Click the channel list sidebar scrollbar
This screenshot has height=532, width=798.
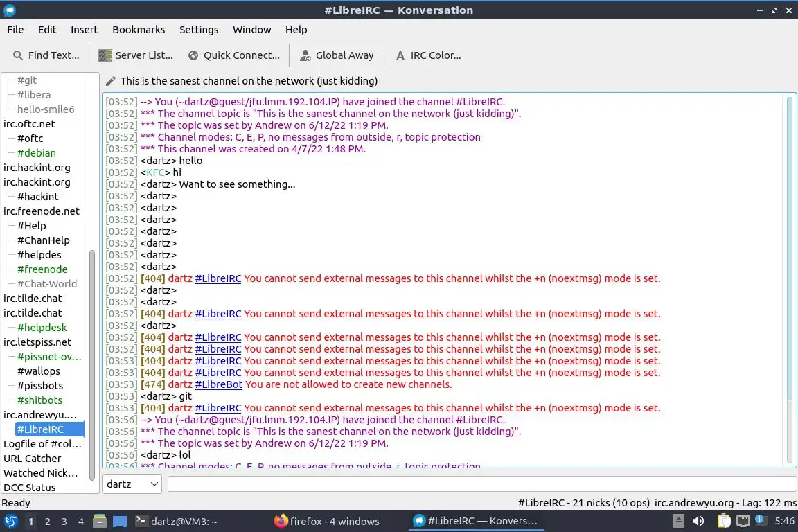pos(92,364)
